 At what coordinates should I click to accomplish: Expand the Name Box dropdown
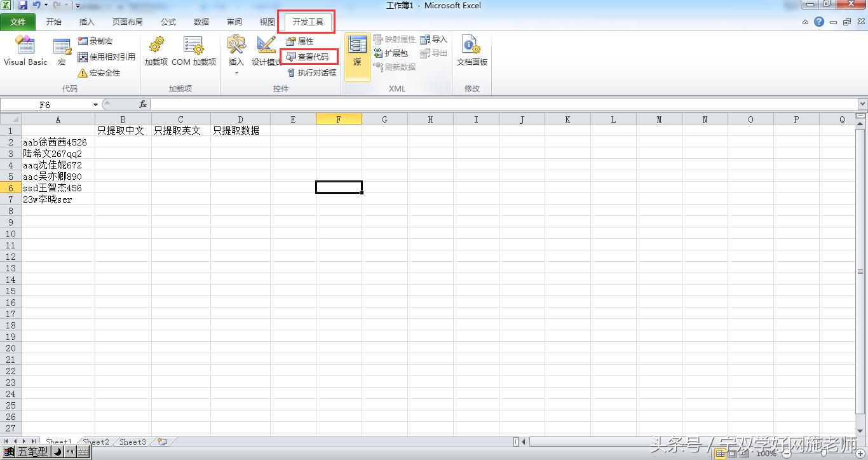click(96, 105)
